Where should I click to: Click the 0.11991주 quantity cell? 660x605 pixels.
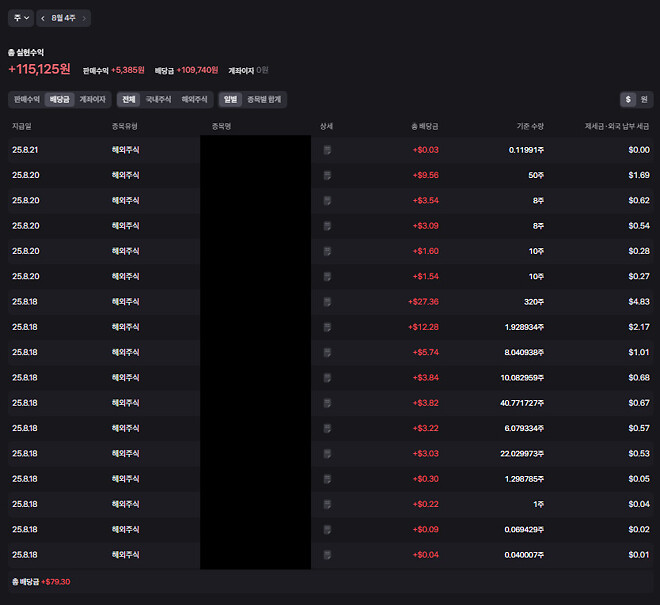click(526, 150)
